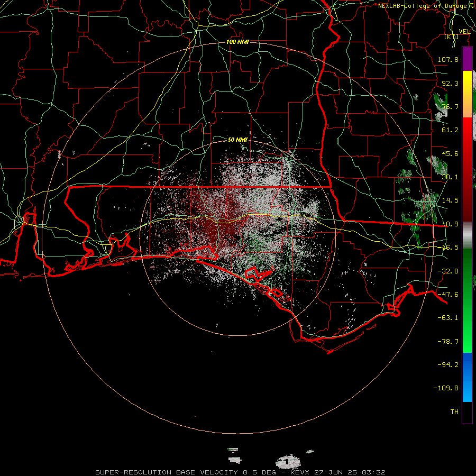Click the 45.6 velocity scale value
The height and width of the screenshot is (476, 476).
[x=450, y=153]
